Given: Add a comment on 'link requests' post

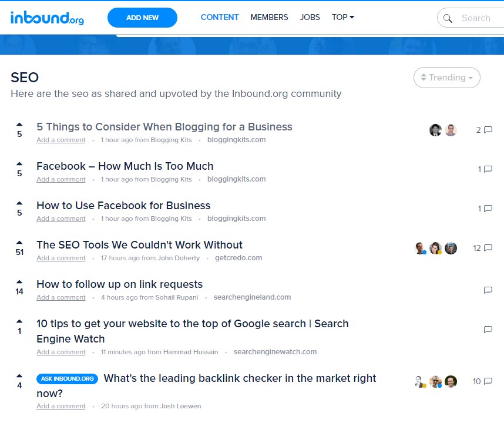Looking at the screenshot, I should (x=61, y=298).
